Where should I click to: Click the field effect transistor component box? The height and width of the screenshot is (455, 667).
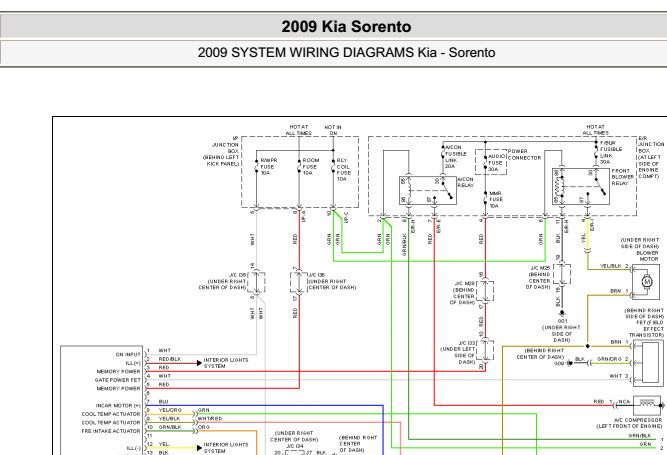click(648, 363)
